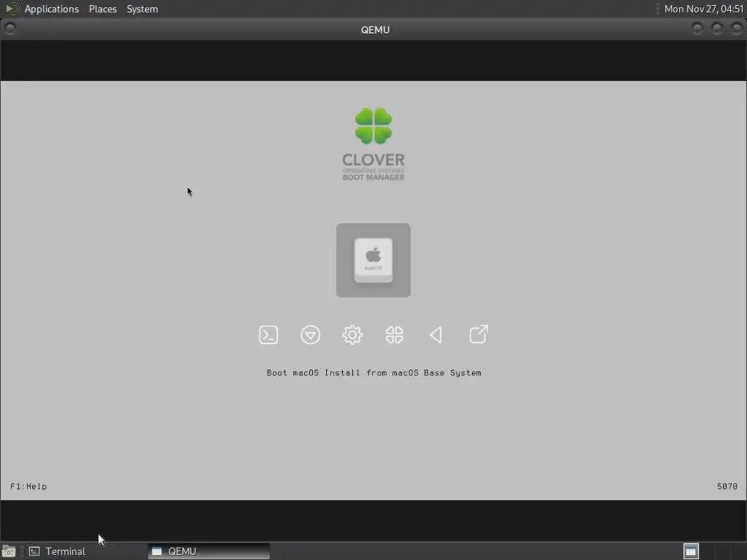Select the macOS Install boot entry
Image resolution: width=747 pixels, height=560 pixels.
(373, 260)
